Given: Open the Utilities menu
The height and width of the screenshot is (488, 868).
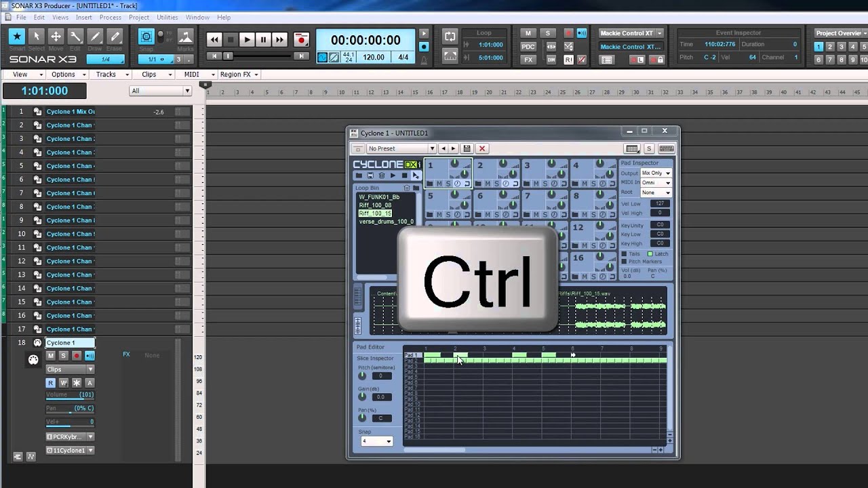Looking at the screenshot, I should coord(167,17).
